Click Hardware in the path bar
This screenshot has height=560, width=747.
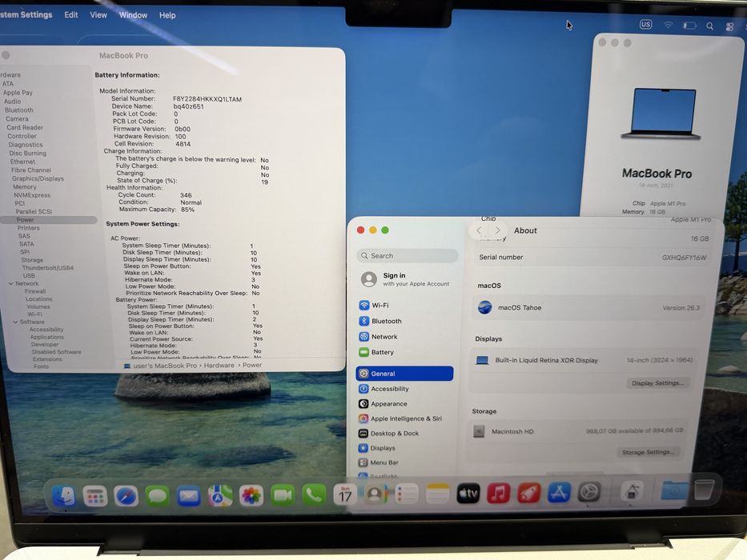(x=219, y=366)
